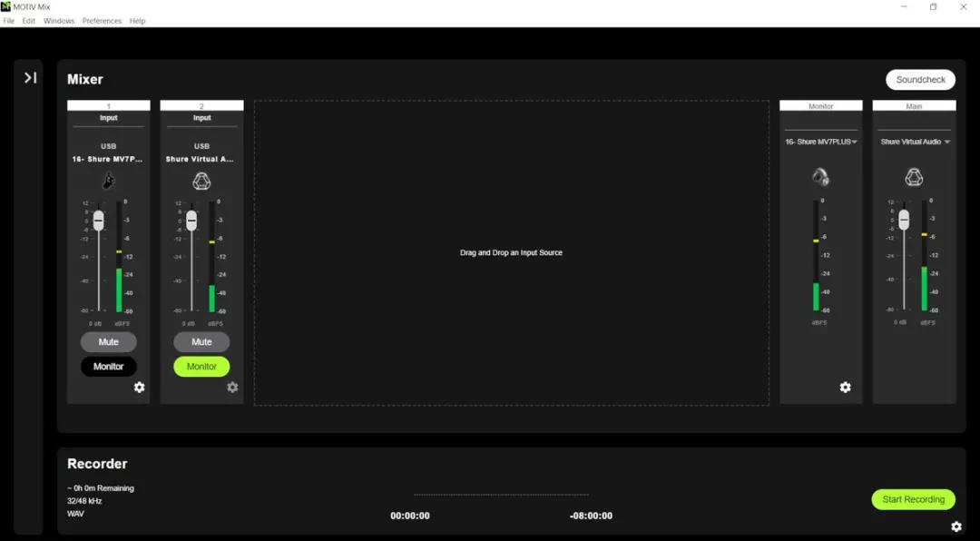The height and width of the screenshot is (541, 980).
Task: Open settings gear for input channel 1
Action: click(140, 388)
